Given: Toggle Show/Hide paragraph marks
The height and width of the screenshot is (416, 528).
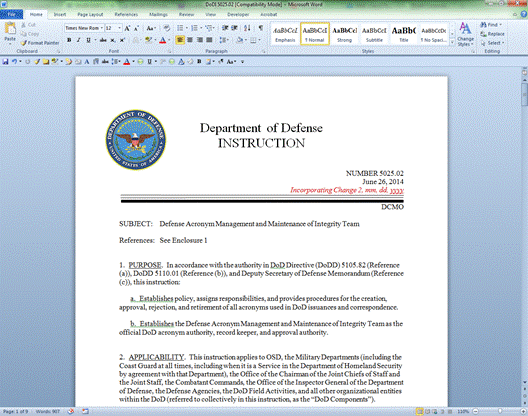Looking at the screenshot, I should [261, 28].
